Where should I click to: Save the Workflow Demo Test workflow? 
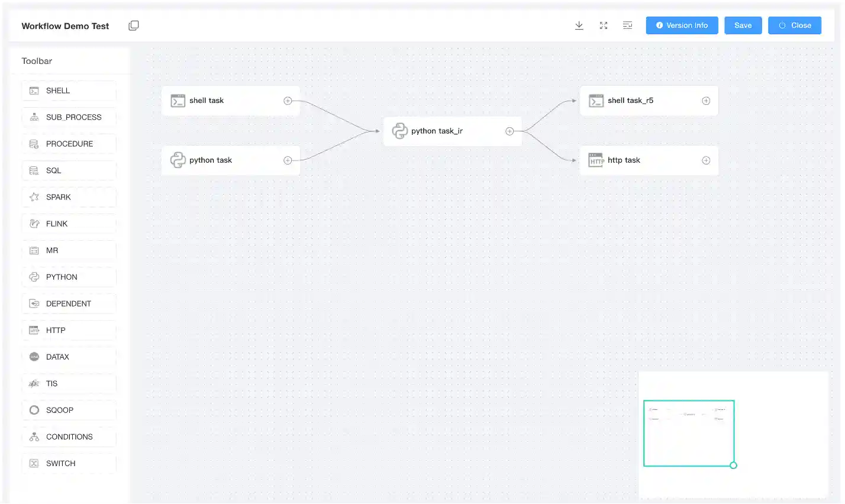(743, 25)
